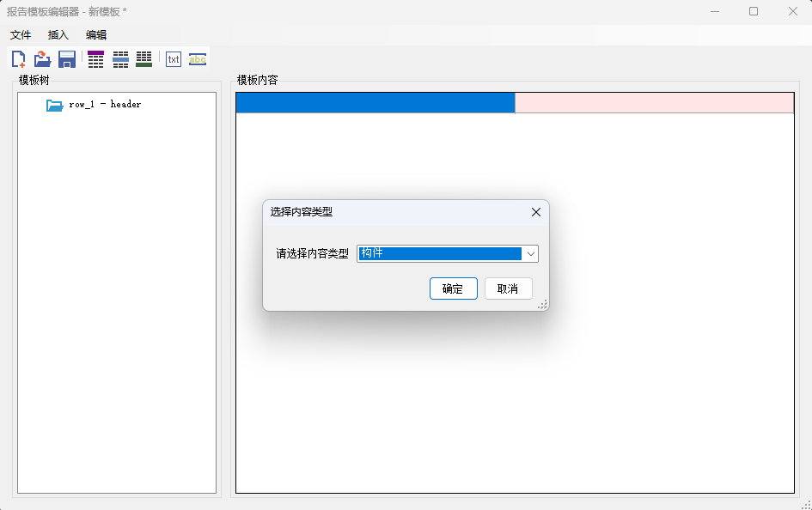Minimize the 报告模板编辑器 window
This screenshot has height=510, width=812.
point(715,11)
